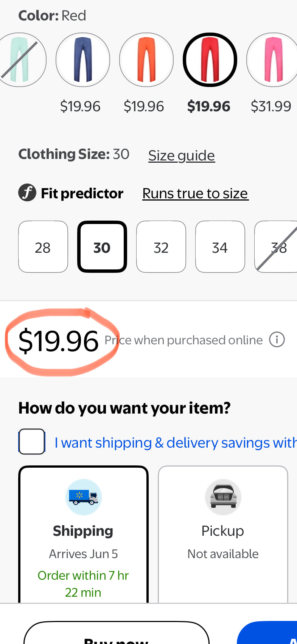Select clothing size 28
Screen dimensions: 297x644
point(43,247)
